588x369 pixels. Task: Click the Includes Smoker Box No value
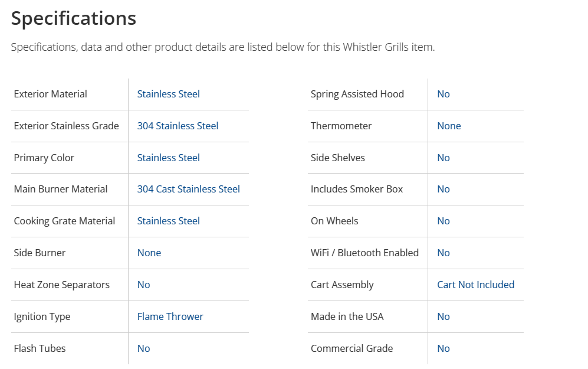pyautogui.click(x=443, y=189)
